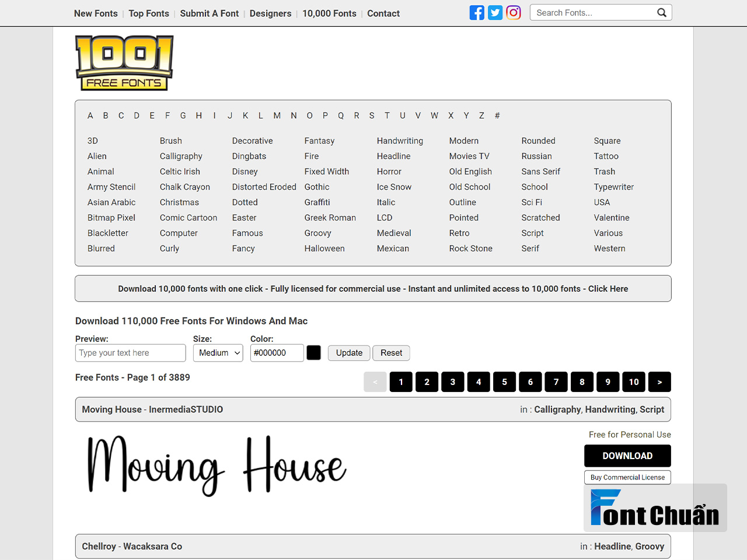The height and width of the screenshot is (560, 747).
Task: Open the Sci Fi font category
Action: click(532, 202)
